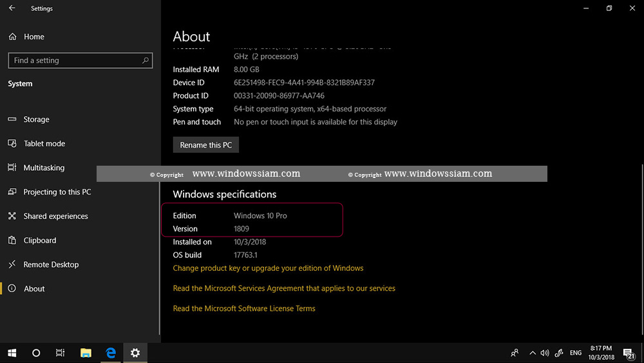The width and height of the screenshot is (644, 363).
Task: Click the Remote Desktop icon
Action: coord(12,264)
